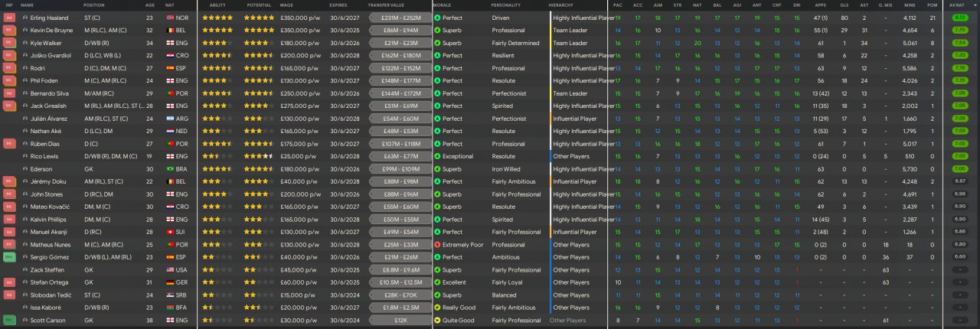Screen dimensions: 980x329
Task: Click 'Influential Player' hierarchy for Julián Álvarez
Action: pyautogui.click(x=575, y=119)
